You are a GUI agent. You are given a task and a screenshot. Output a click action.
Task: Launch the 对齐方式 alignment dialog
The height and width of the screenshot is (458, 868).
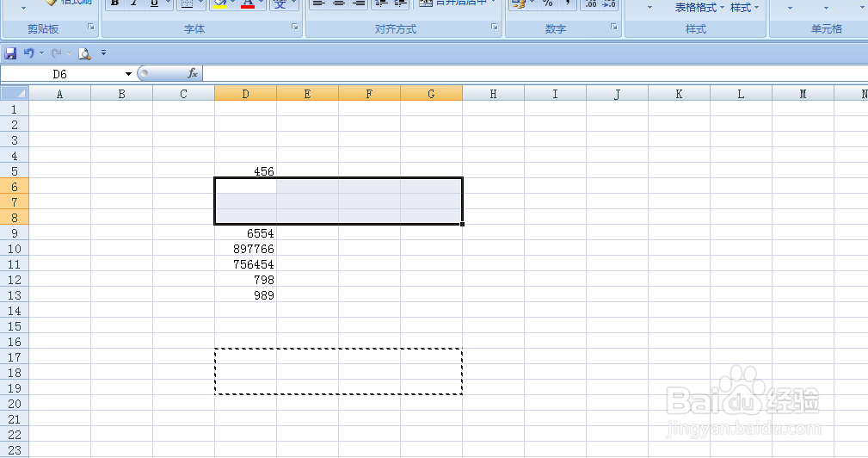point(495,27)
